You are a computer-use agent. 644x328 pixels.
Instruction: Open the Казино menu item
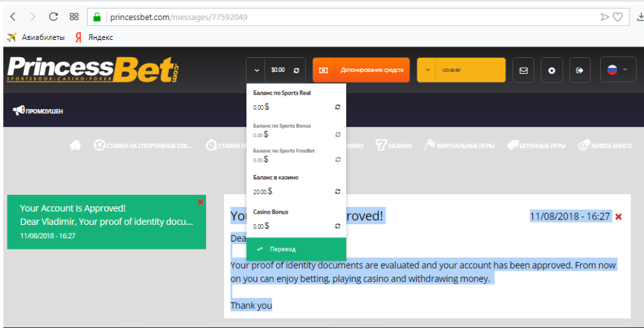click(x=393, y=145)
